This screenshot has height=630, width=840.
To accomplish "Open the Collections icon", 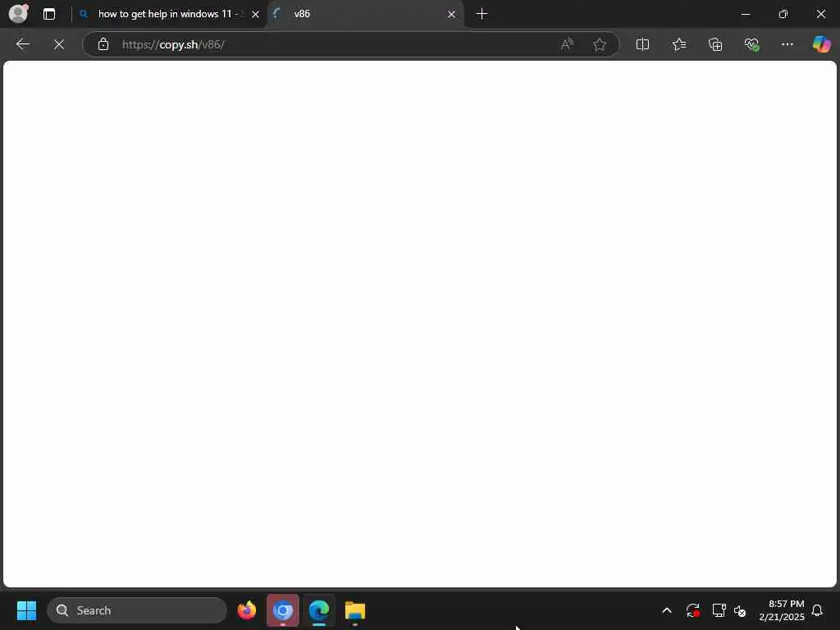I will tap(715, 44).
